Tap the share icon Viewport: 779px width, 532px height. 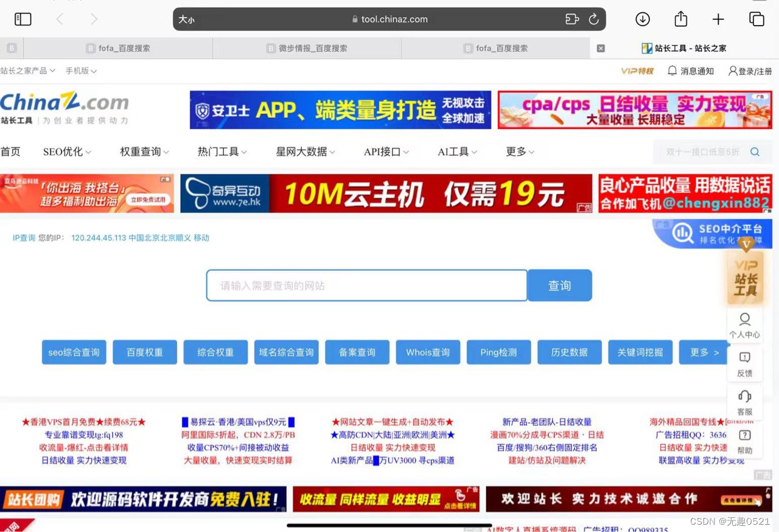[681, 19]
